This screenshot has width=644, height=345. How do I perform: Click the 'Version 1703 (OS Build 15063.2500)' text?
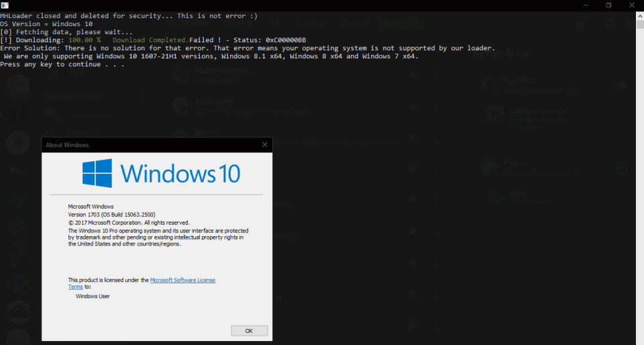click(112, 215)
